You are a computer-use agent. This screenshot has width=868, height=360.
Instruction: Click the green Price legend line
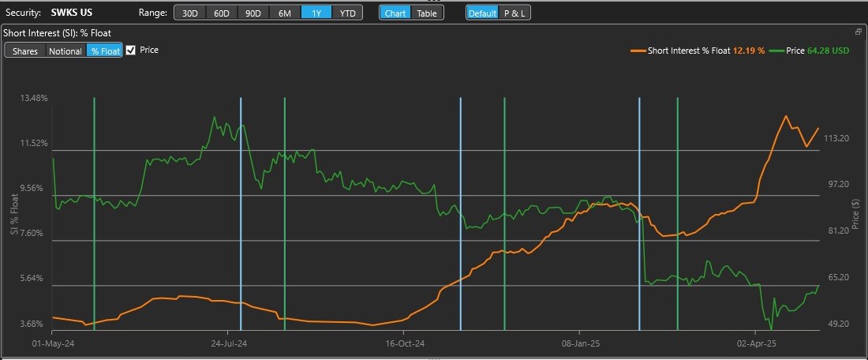[776, 51]
